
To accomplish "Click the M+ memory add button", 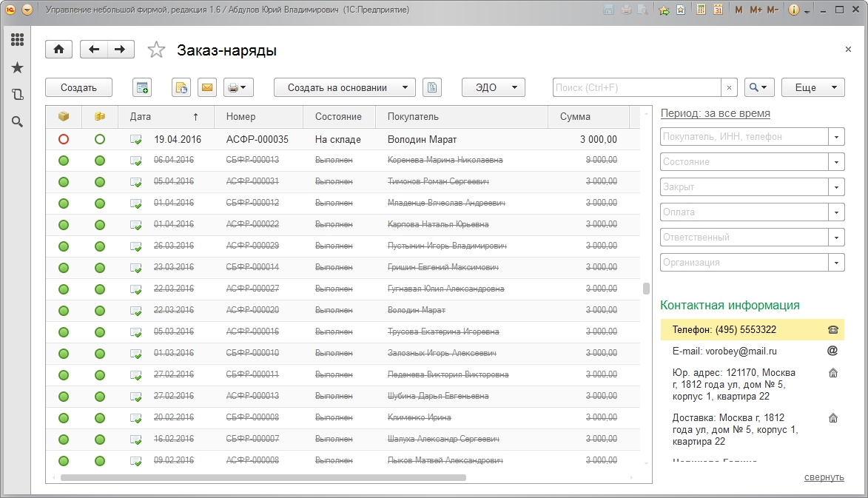I will 756,10.
